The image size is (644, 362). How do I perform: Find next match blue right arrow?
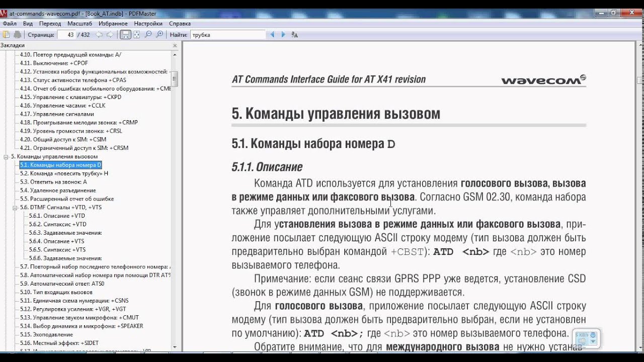[x=283, y=35]
